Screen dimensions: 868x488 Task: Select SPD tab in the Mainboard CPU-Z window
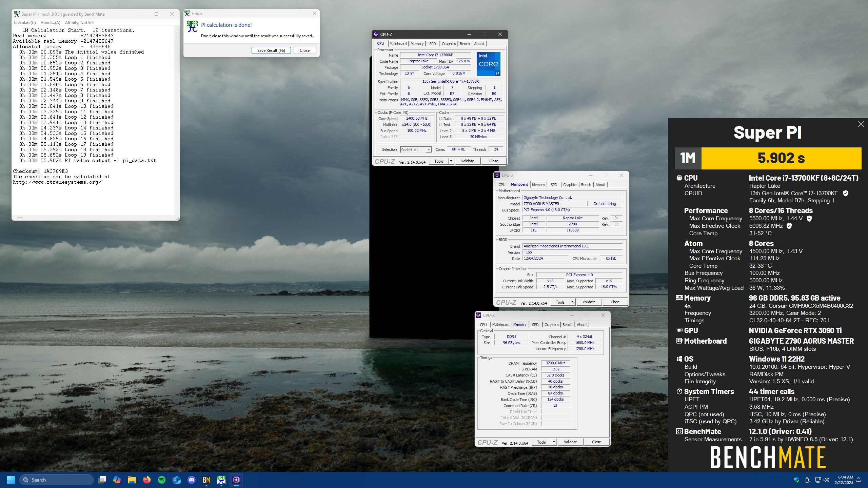[x=554, y=185]
